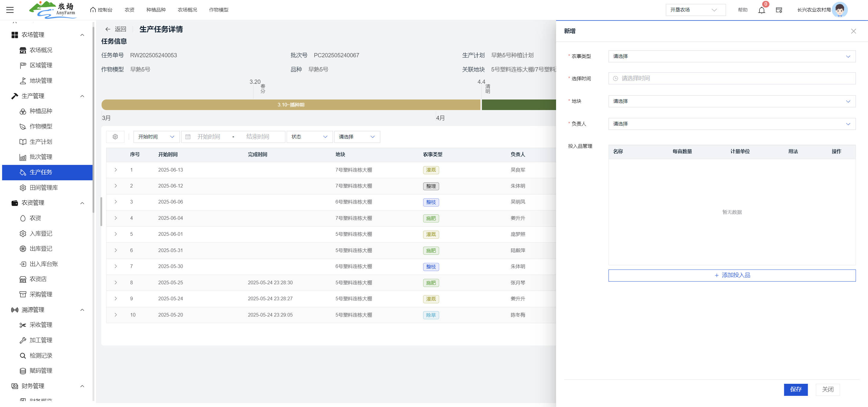Open the 状态 filter dropdown

(x=309, y=137)
